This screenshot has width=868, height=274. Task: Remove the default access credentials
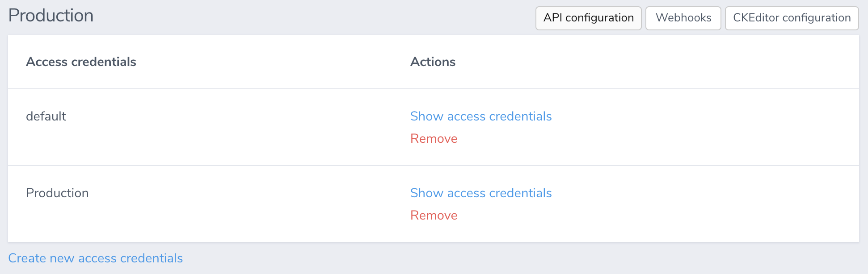(x=434, y=139)
